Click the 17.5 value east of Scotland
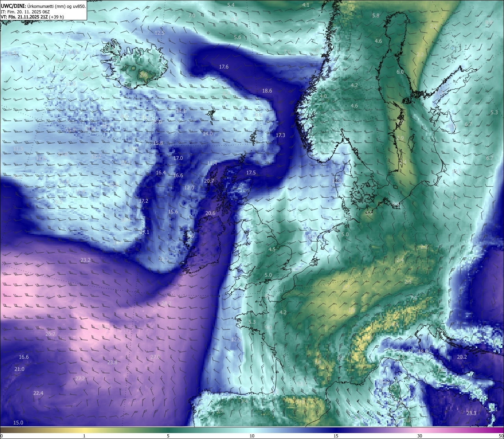Screen dimensions: 504x439 251,173
